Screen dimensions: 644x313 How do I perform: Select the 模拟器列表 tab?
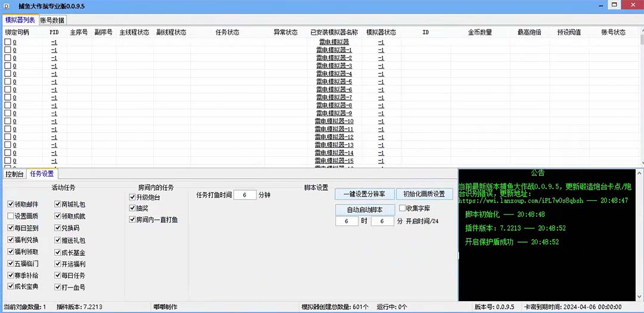pyautogui.click(x=20, y=20)
